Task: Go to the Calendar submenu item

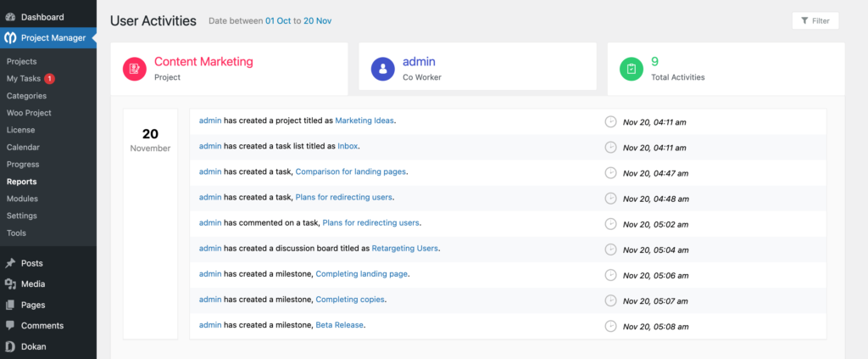Action: [23, 147]
